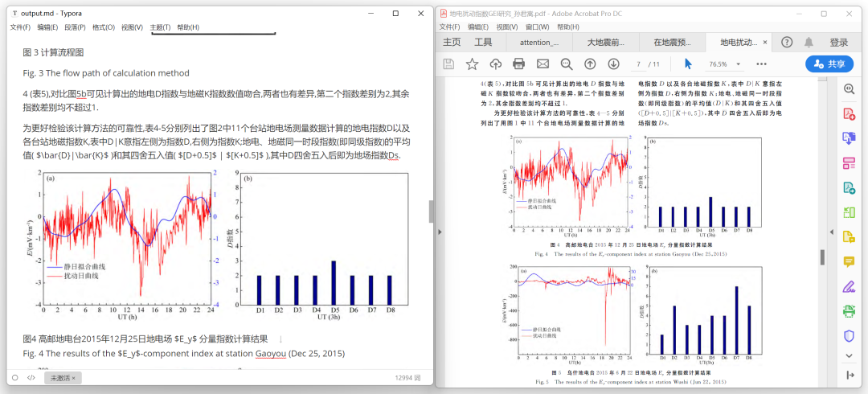
Task: Open Acrobat 帮助(H) menu
Action: coord(568,27)
